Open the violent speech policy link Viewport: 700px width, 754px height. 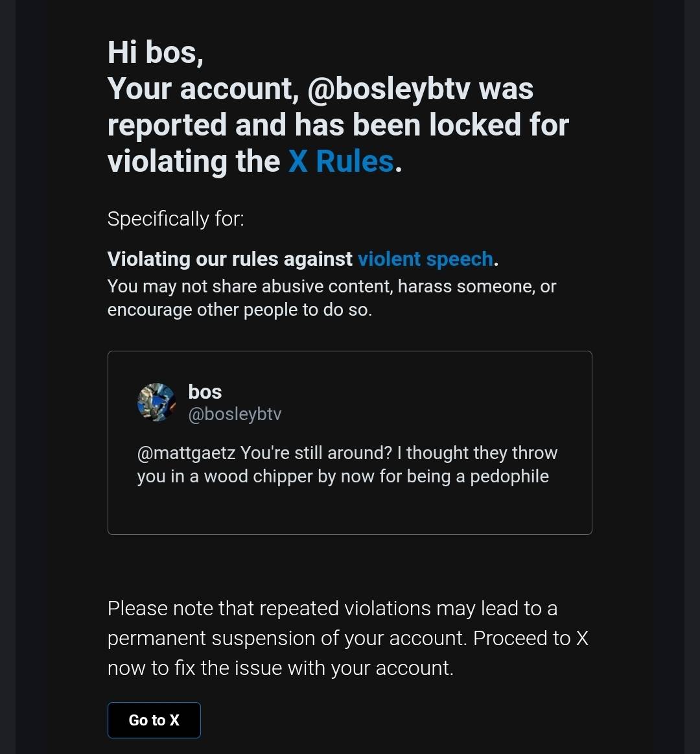[x=425, y=259]
